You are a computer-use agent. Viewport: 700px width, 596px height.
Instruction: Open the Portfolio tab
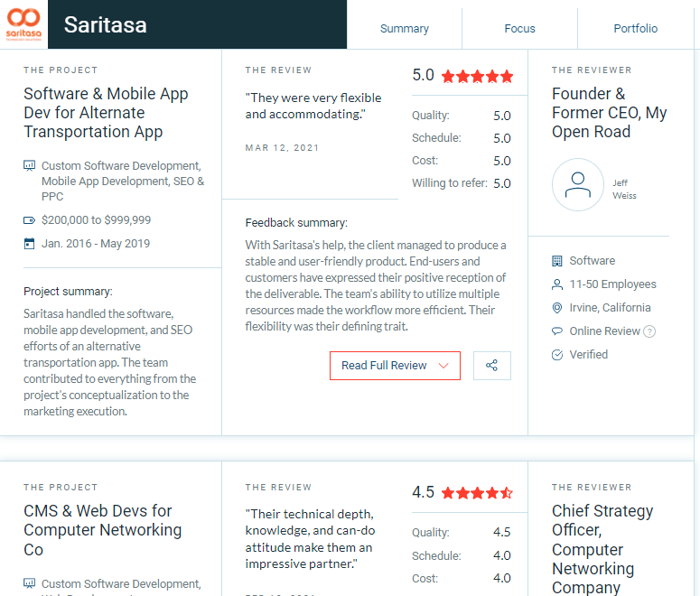pos(635,29)
